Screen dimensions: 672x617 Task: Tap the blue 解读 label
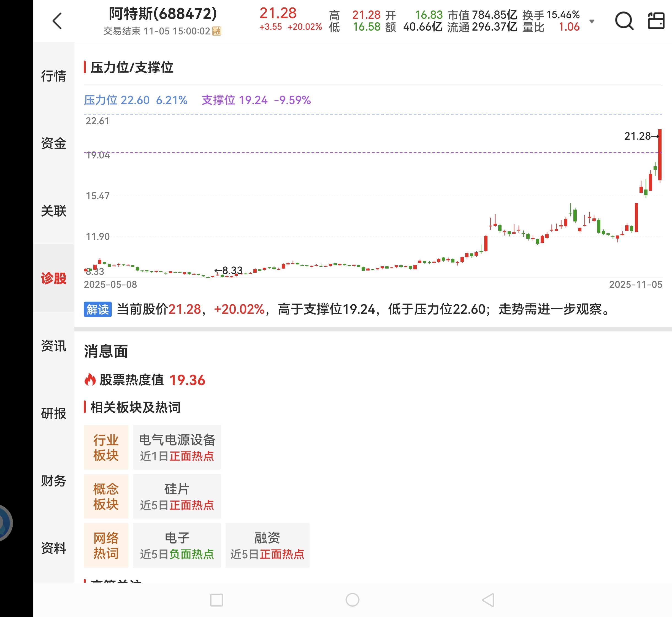[97, 309]
